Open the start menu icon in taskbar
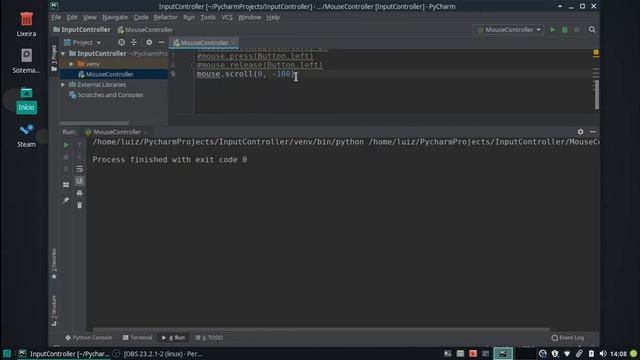This screenshot has width=640, height=360. [x=7, y=353]
